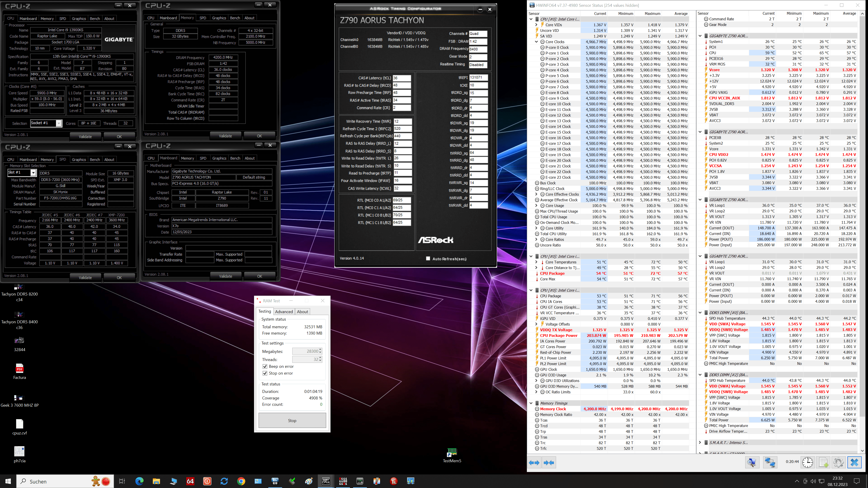Collapse Memory Timings section in HWiNFO
Viewport: 868px width, 488px height.
click(x=531, y=403)
